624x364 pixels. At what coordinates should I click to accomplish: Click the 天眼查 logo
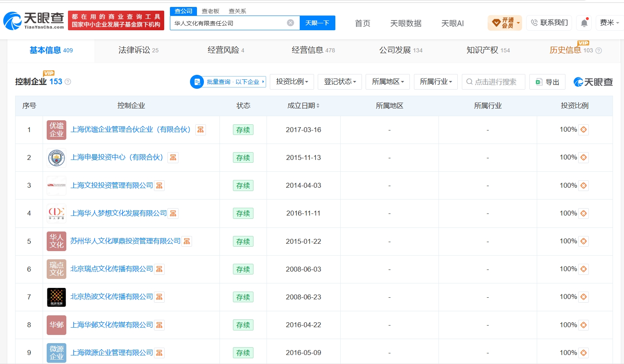[x=34, y=21]
